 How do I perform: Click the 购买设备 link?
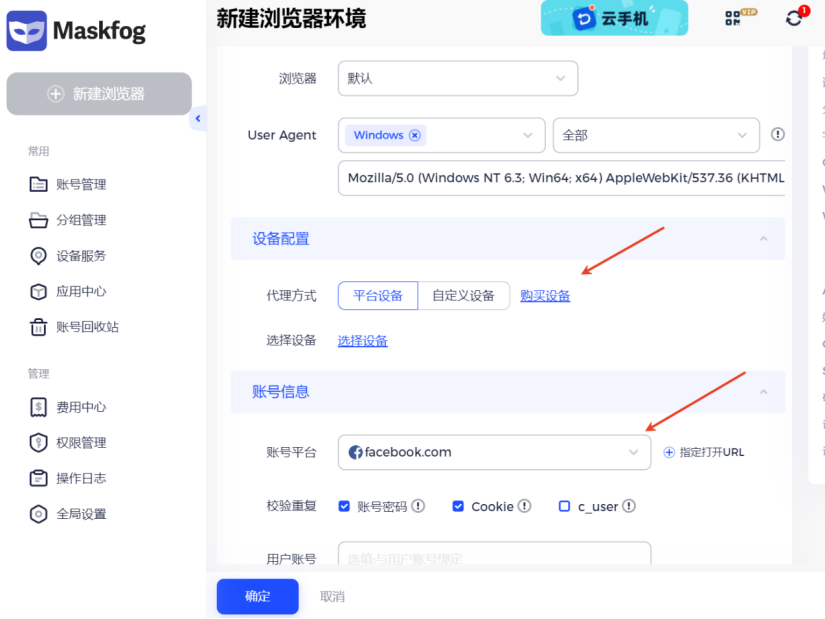click(545, 296)
